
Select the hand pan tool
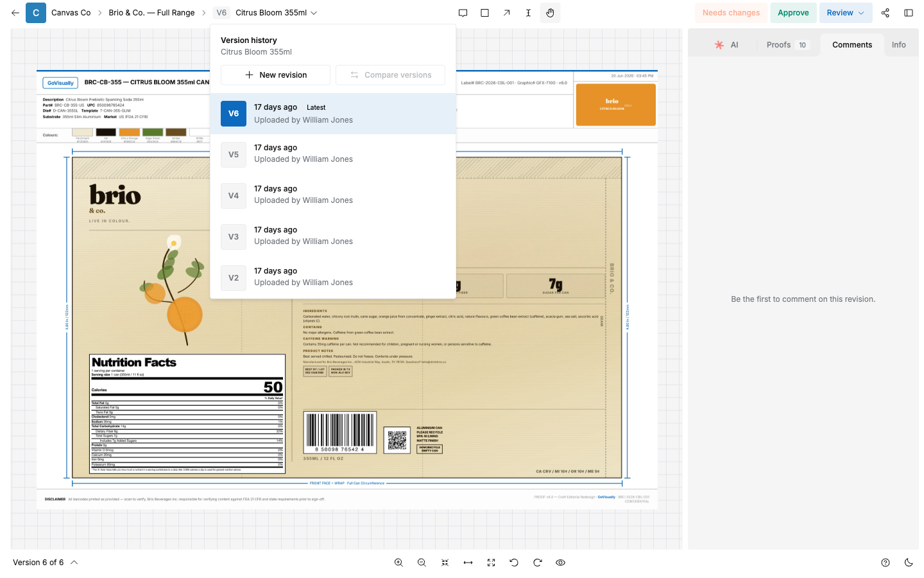click(x=550, y=13)
